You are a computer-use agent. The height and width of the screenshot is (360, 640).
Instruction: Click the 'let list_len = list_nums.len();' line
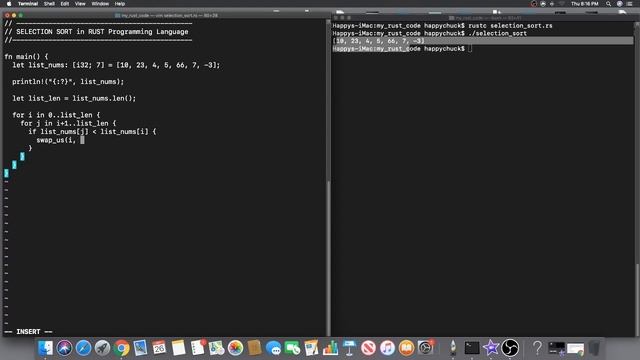coord(74,98)
